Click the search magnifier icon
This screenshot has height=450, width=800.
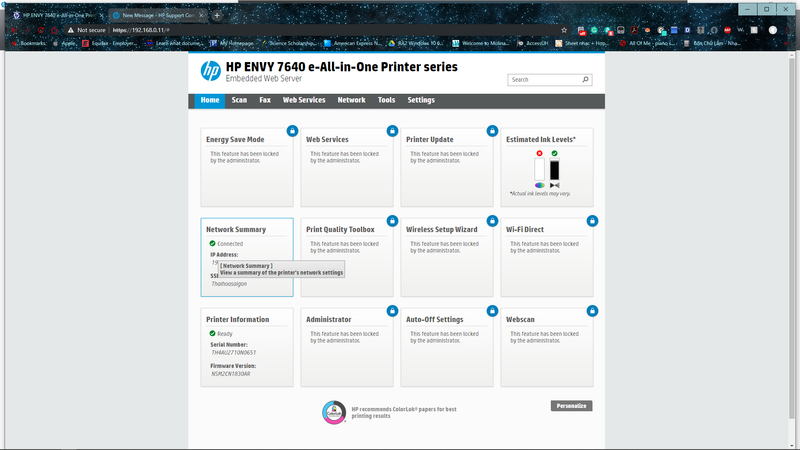pyautogui.click(x=585, y=80)
